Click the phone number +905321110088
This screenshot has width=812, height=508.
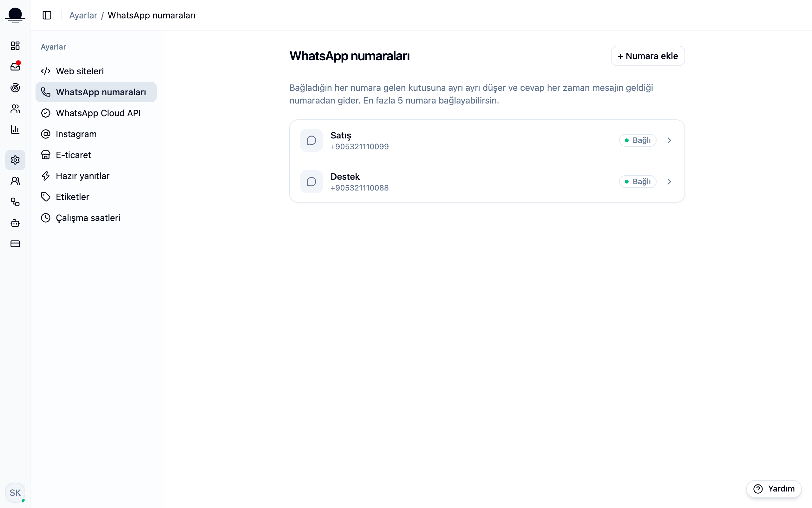pos(359,188)
